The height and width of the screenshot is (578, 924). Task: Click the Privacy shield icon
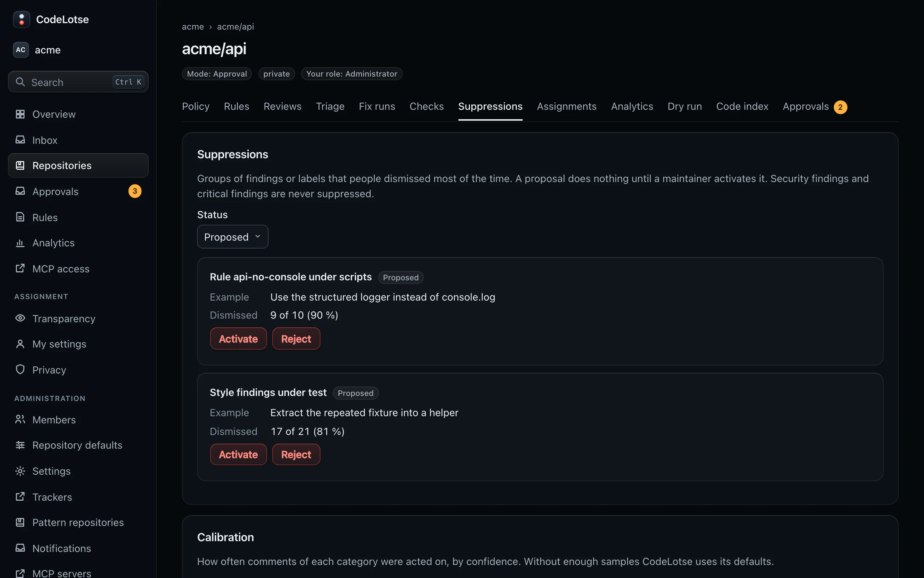[x=20, y=370]
